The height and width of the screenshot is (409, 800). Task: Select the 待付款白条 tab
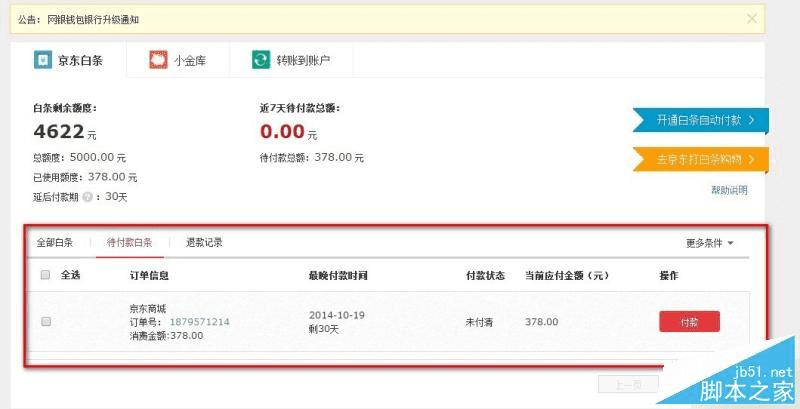130,243
